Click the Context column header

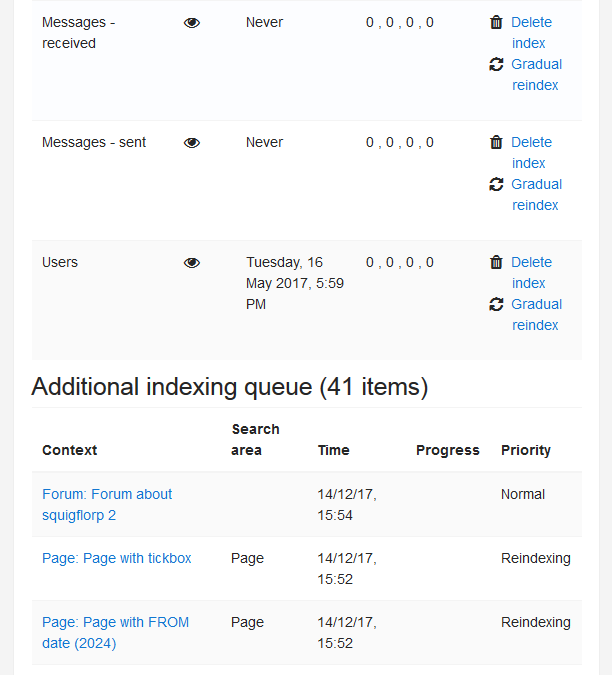[x=70, y=450]
